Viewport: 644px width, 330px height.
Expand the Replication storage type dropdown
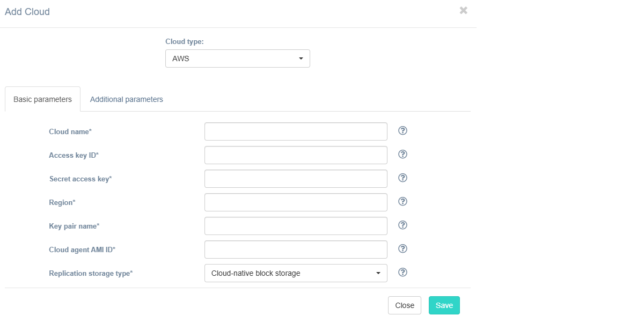coord(296,273)
